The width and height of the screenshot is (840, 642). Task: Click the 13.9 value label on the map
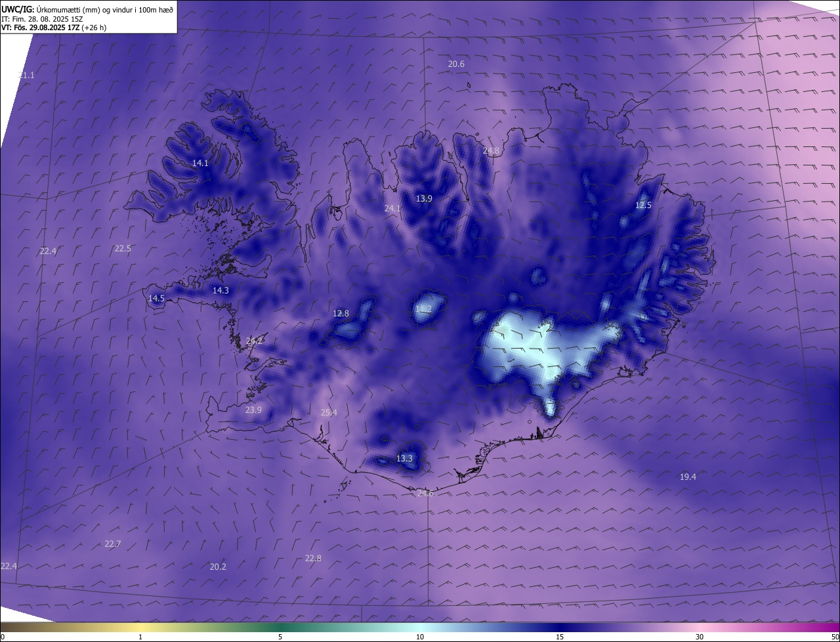[x=424, y=198]
